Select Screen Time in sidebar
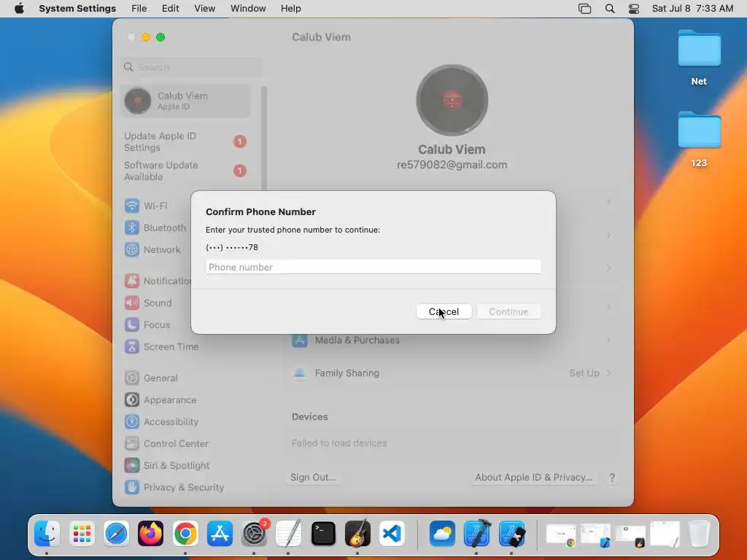 point(161,346)
